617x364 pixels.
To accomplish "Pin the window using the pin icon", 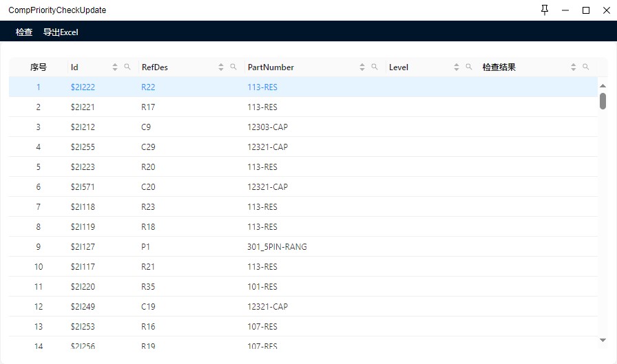I will [x=545, y=10].
